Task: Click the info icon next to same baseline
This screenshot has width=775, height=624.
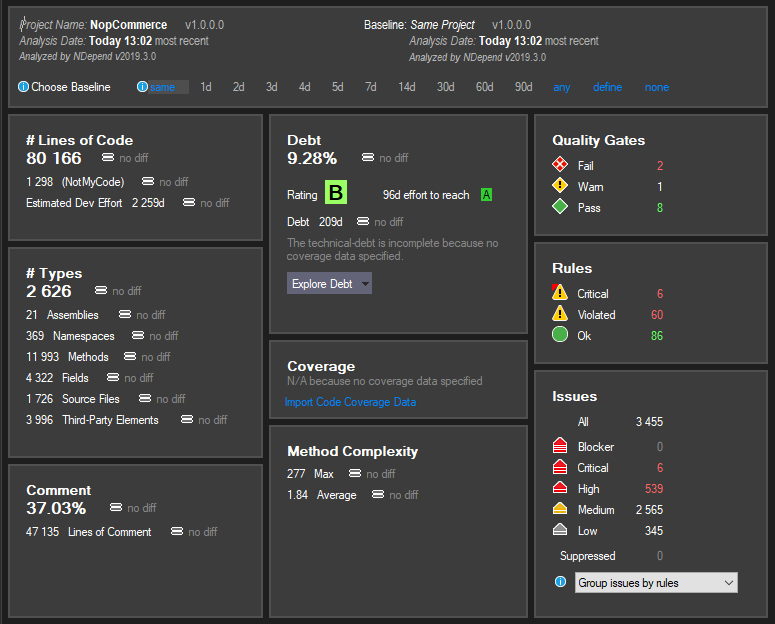Action: click(x=142, y=87)
